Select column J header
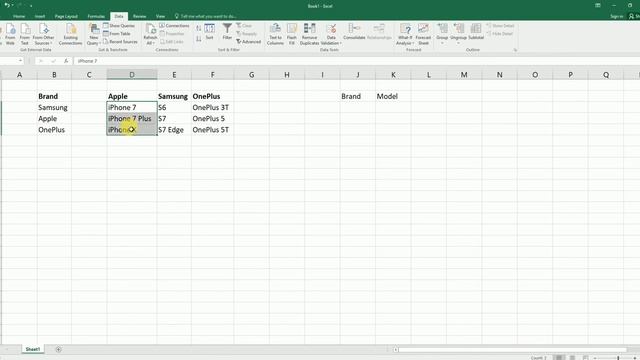Viewport: 640px width, 360px height. click(358, 75)
